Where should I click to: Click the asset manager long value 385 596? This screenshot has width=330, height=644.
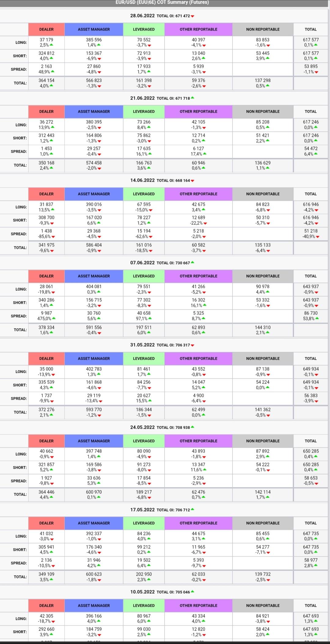(x=94, y=40)
